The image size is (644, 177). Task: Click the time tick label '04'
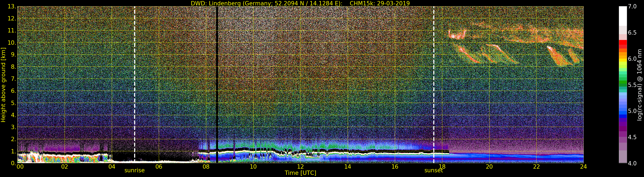pyautogui.click(x=112, y=167)
